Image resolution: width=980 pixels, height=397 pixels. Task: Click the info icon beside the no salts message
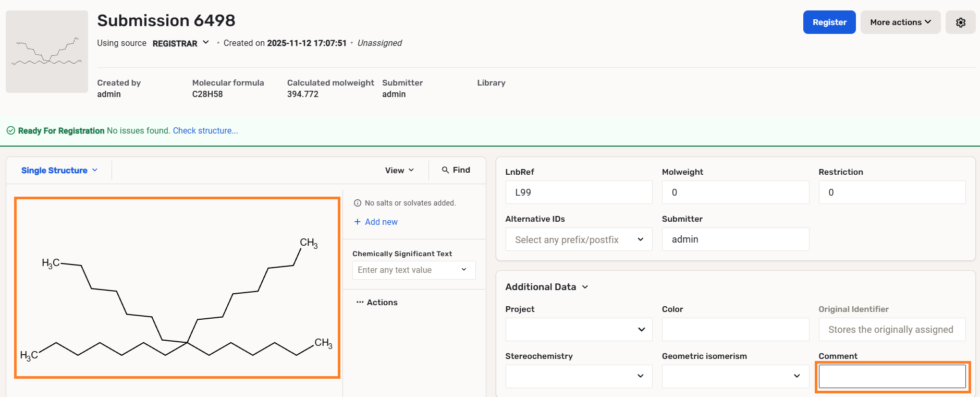click(358, 203)
